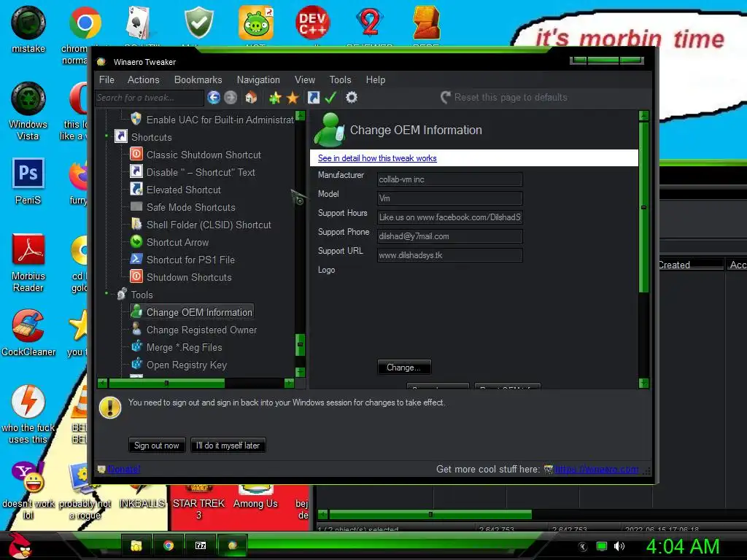Click the Shortcut for PS1 File icon

click(136, 260)
